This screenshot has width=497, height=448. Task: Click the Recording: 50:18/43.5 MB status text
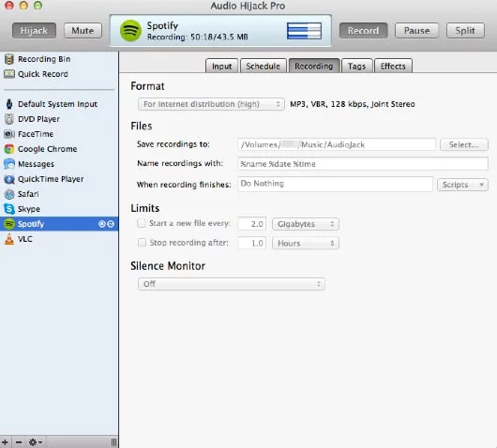(198, 37)
